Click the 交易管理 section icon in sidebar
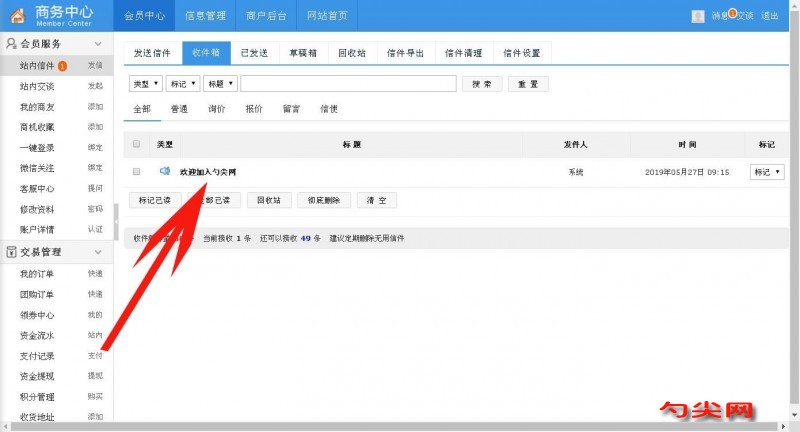 pyautogui.click(x=11, y=252)
